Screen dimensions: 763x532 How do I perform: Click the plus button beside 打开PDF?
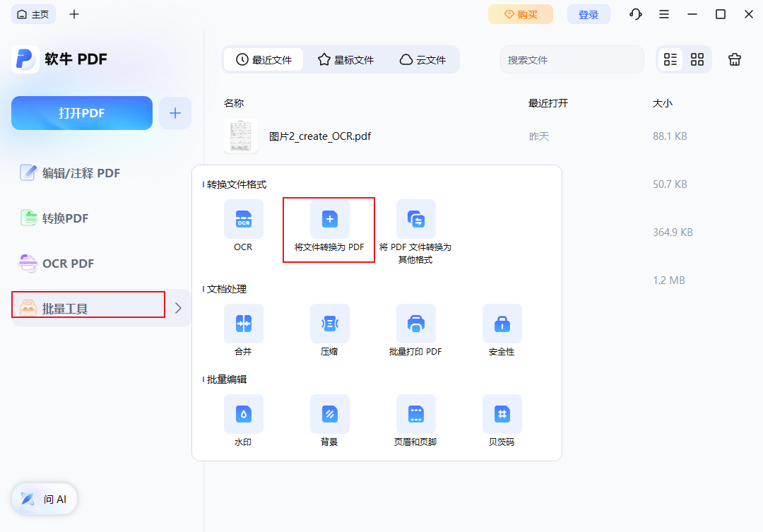pos(175,113)
